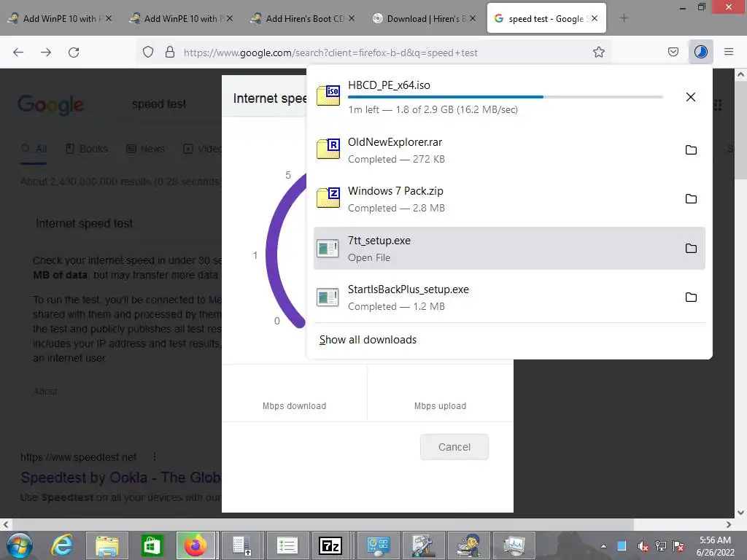
Task: Open the OldNewExplorer.rar download entry
Action: point(509,150)
